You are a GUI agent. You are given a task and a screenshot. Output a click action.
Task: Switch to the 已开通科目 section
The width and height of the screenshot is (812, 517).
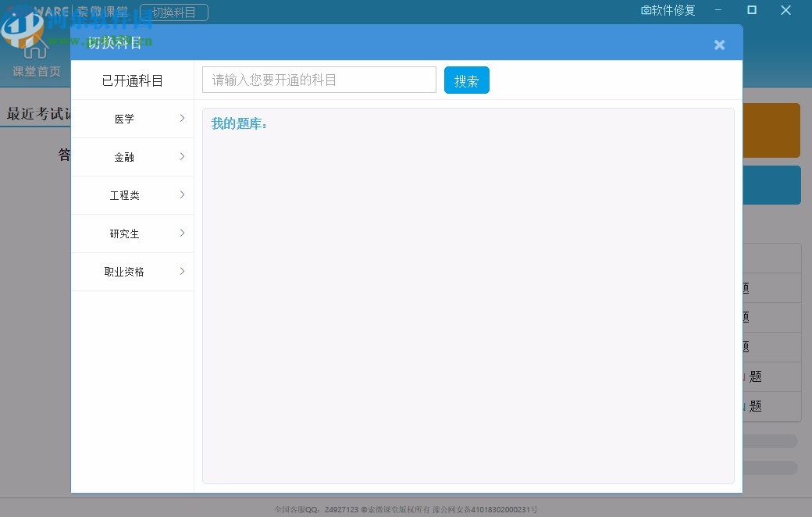[132, 80]
